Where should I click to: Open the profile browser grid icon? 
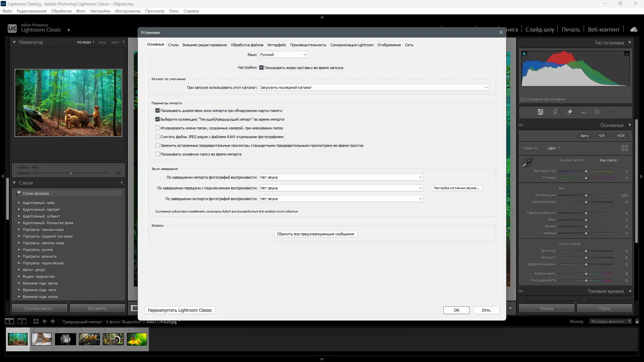click(625, 148)
